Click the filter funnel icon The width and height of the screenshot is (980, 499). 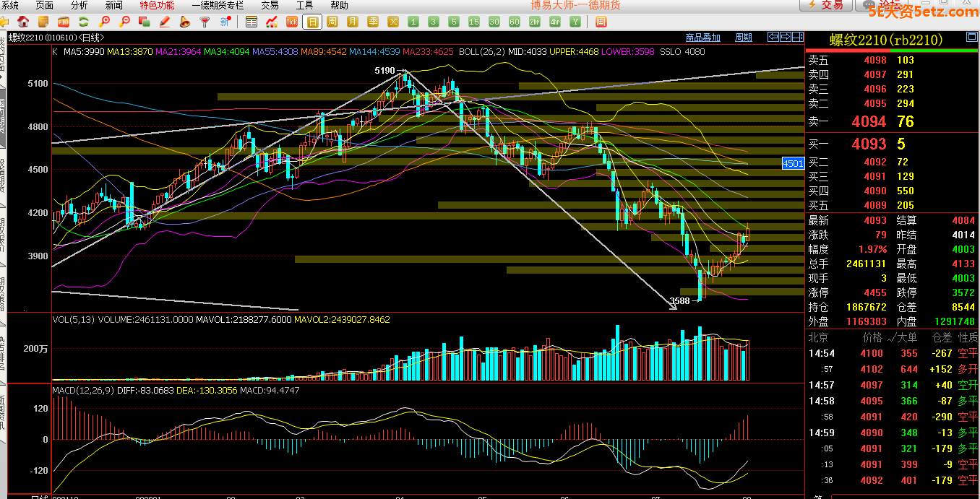pos(205,22)
